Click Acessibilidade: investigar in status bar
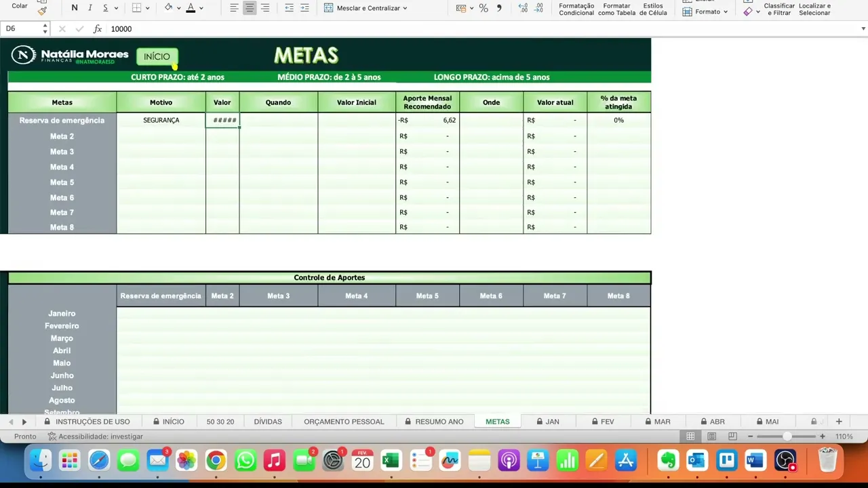This screenshot has height=488, width=868. pyautogui.click(x=94, y=436)
